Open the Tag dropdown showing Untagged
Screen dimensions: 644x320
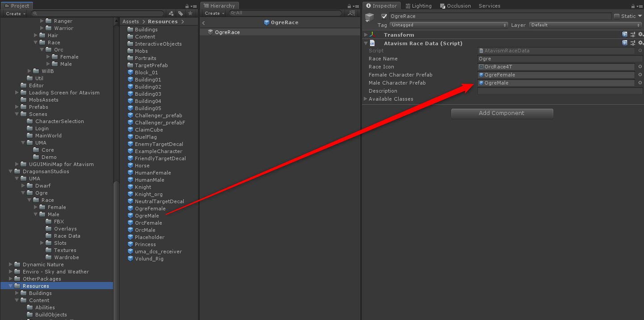[x=449, y=25]
